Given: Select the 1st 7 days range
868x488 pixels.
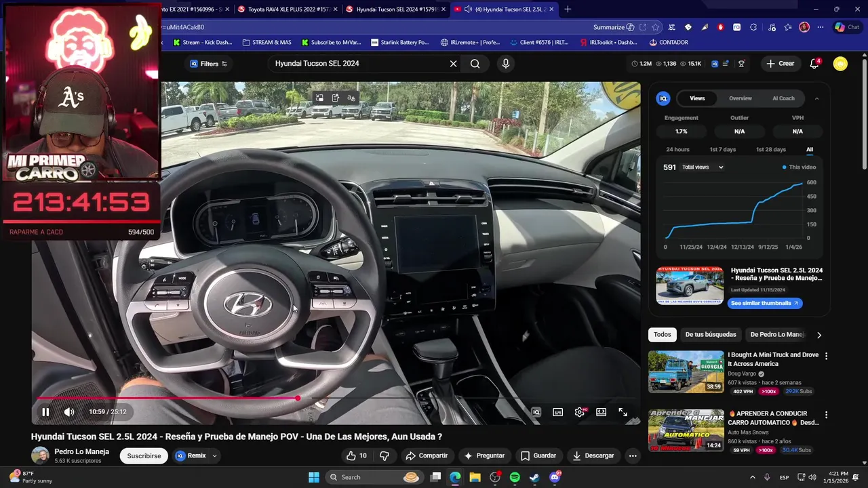Looking at the screenshot, I should click(722, 150).
